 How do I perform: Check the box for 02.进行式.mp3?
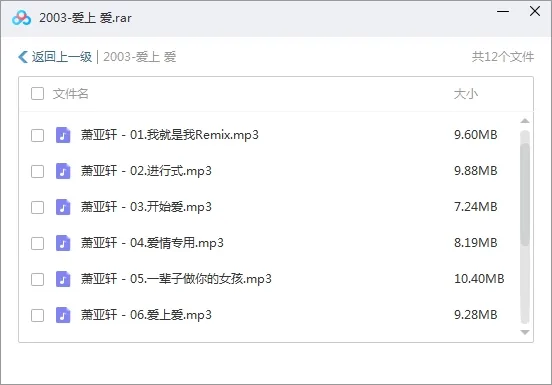click(x=37, y=172)
